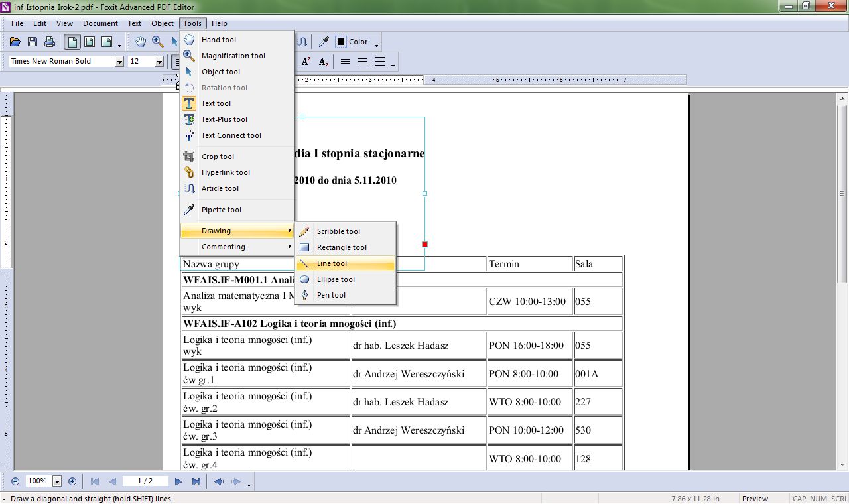This screenshot has width=849, height=504.
Task: Click the black Color swatch
Action: [341, 42]
